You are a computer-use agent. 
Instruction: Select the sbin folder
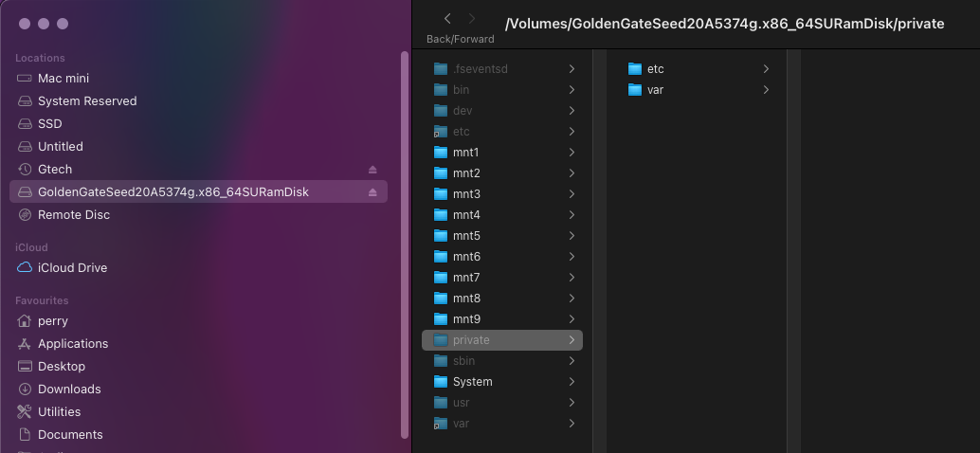[502, 360]
